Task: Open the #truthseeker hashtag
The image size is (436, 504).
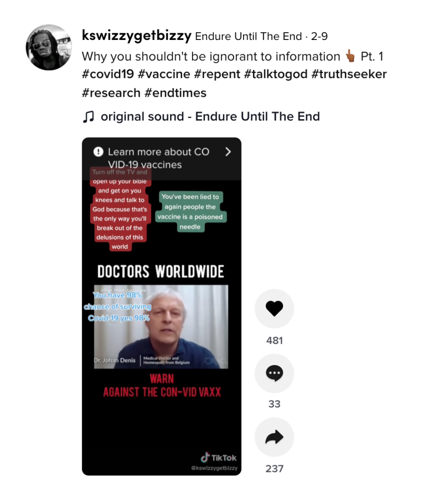Action: click(x=349, y=74)
